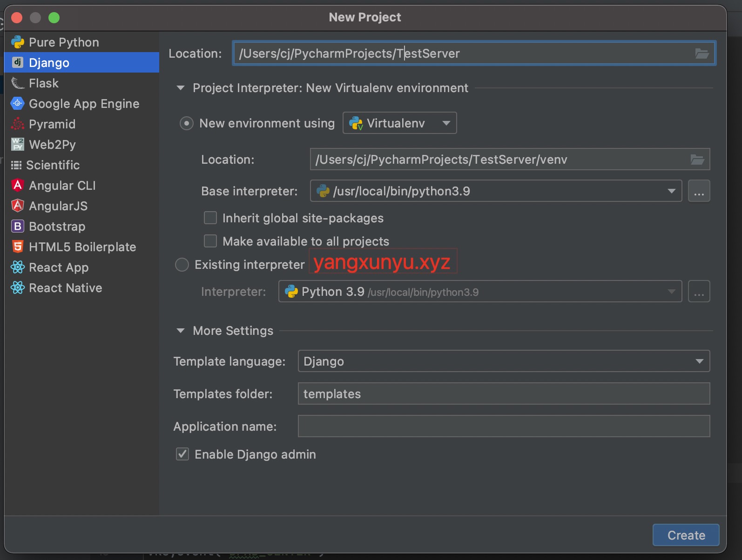Click the Bootstrap B icon
Viewport: 742px width, 560px height.
tap(18, 226)
